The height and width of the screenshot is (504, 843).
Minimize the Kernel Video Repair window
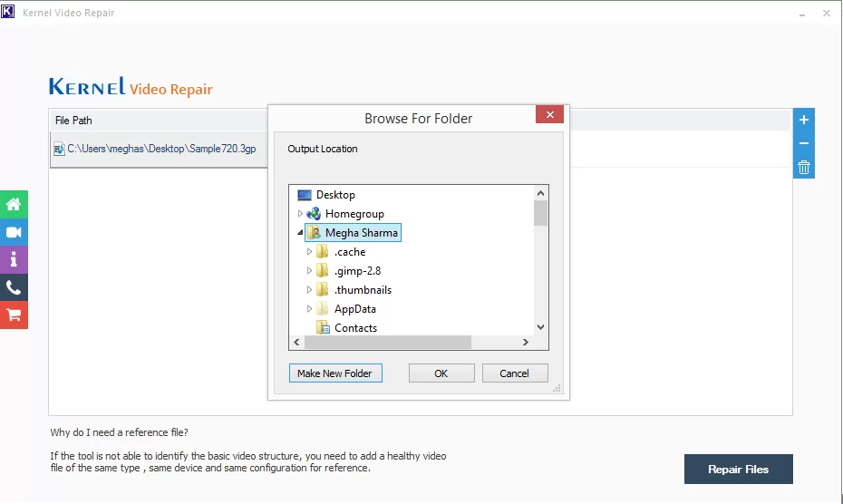[x=802, y=14]
